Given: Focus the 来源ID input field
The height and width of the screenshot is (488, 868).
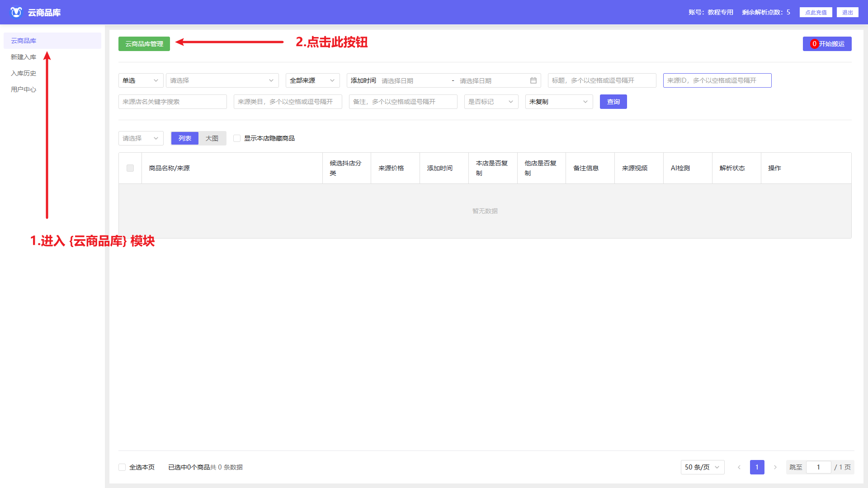Looking at the screenshot, I should 717,80.
